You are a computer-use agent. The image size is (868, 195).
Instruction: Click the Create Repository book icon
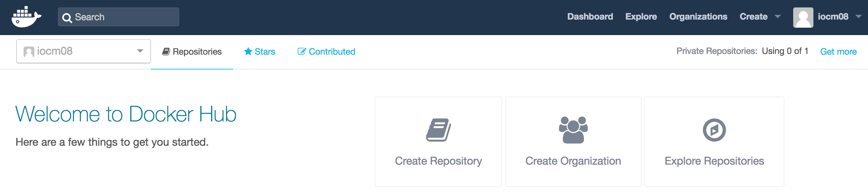[x=438, y=130]
